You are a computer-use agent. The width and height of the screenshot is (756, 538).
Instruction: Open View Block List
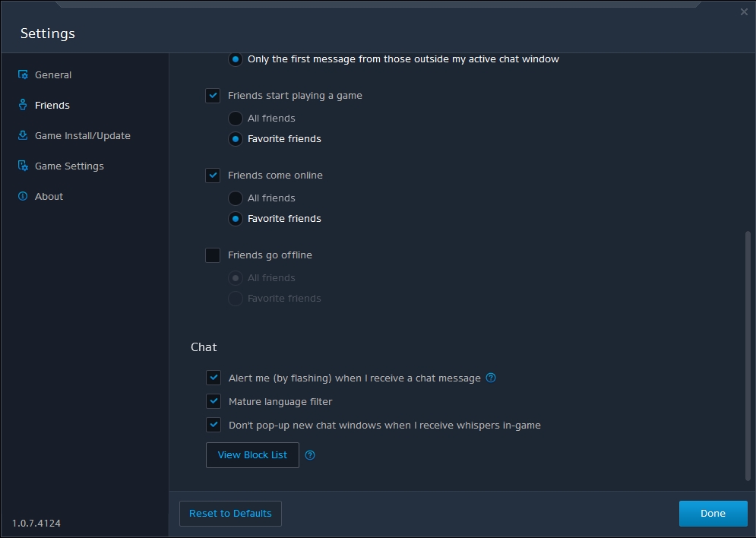(x=252, y=455)
